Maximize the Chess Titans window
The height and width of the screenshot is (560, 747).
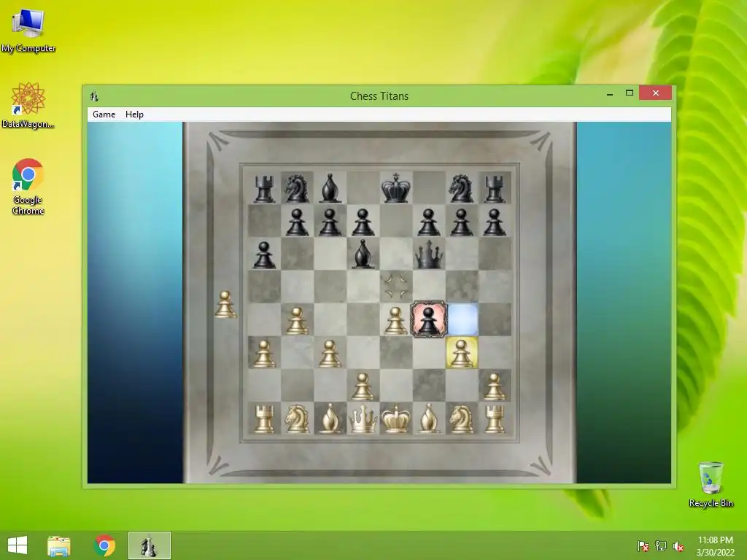click(x=630, y=93)
